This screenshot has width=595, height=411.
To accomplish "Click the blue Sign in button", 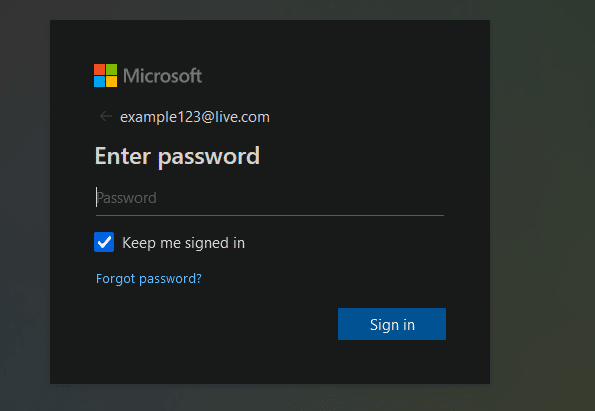I will coord(392,324).
